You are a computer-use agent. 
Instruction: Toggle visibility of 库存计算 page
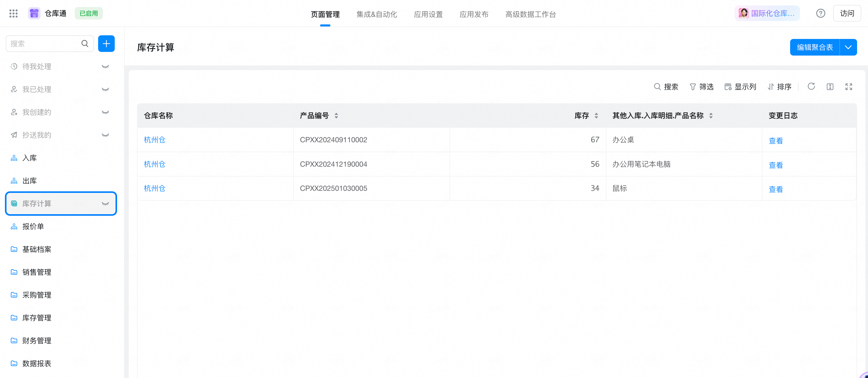[105, 204]
